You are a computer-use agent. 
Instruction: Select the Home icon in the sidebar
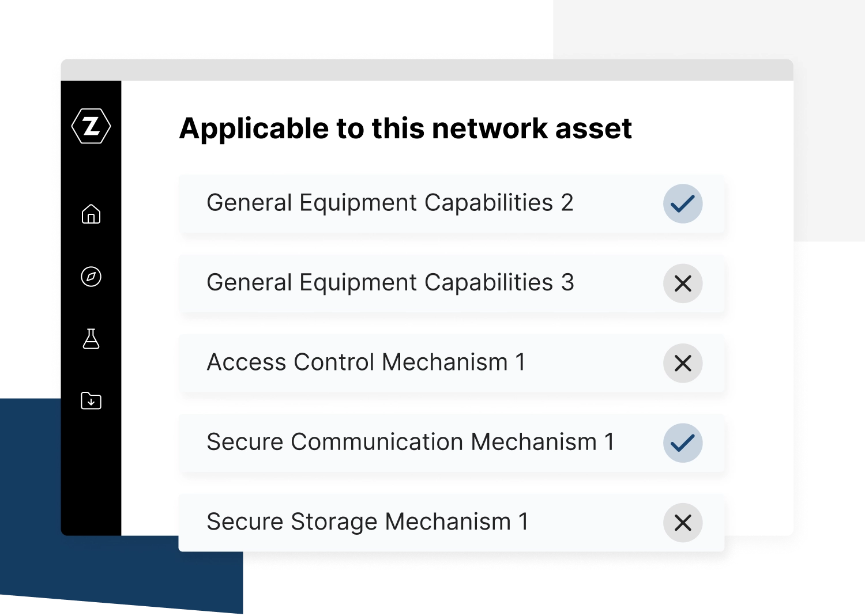pos(91,215)
